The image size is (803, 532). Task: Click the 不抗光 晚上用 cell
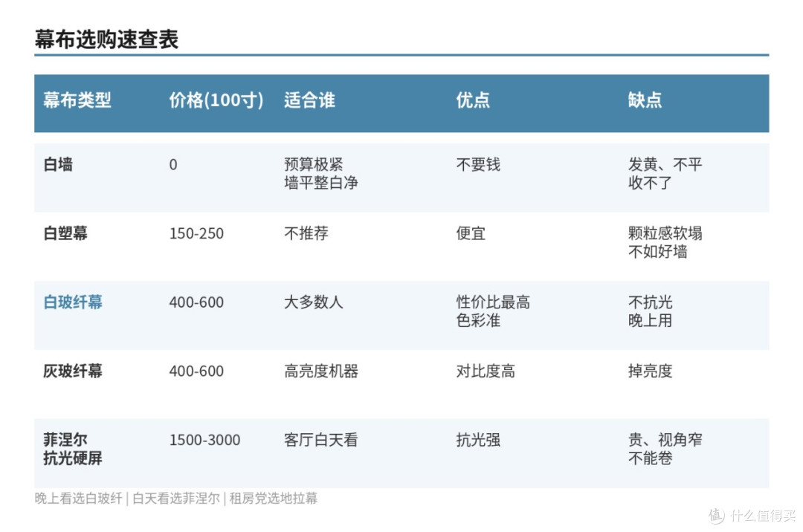[x=650, y=311]
